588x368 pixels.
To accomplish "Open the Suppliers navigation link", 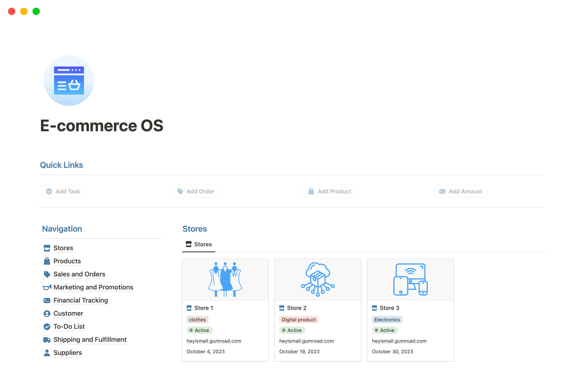I will tap(68, 353).
